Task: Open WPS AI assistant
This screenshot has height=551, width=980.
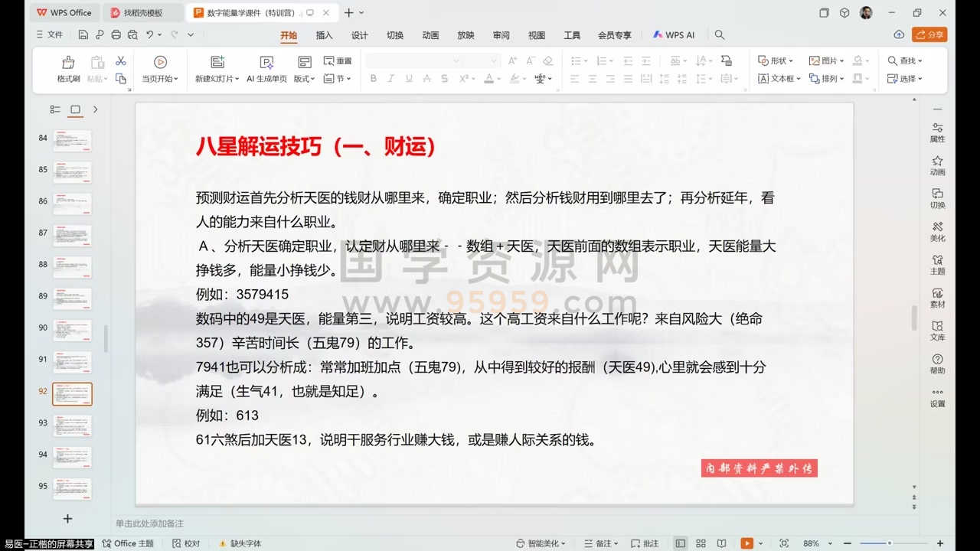Action: click(674, 35)
